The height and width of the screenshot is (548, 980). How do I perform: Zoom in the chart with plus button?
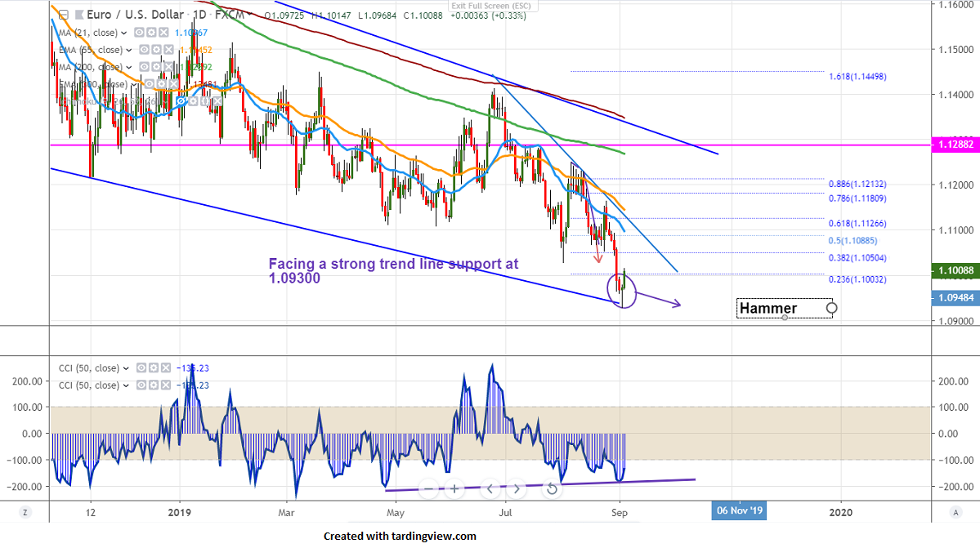[x=454, y=488]
